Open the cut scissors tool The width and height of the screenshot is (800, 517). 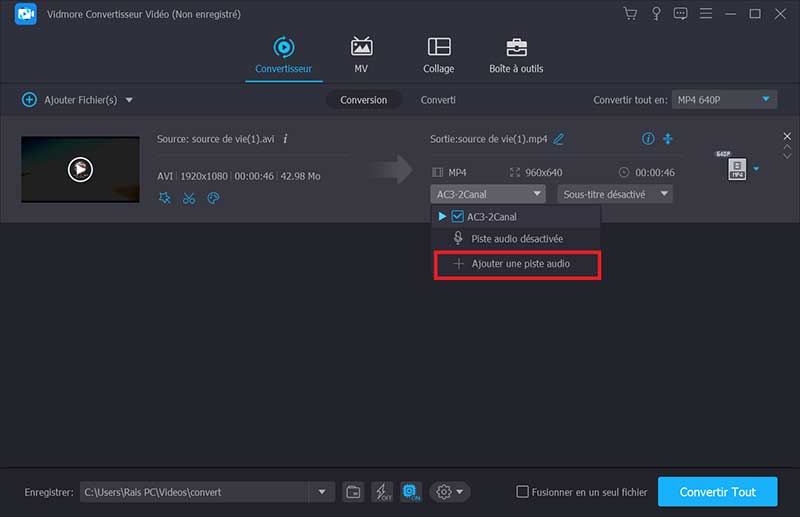tap(189, 198)
